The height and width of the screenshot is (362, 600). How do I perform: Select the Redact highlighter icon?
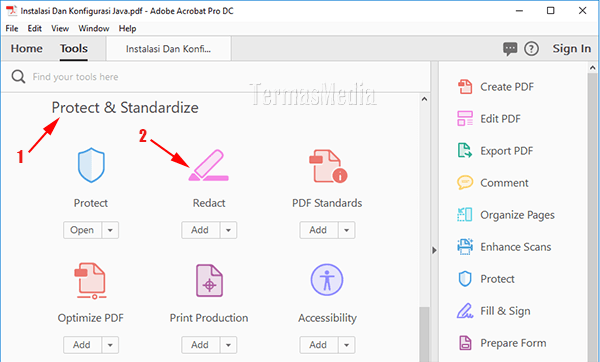point(209,165)
